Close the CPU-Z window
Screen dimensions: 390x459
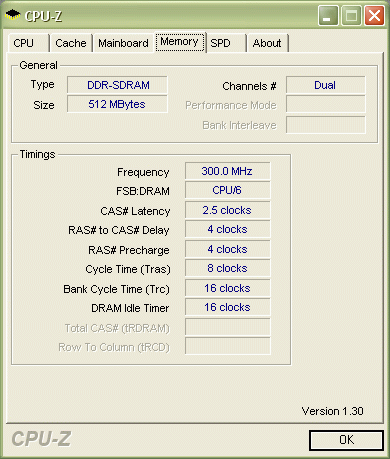[374, 15]
